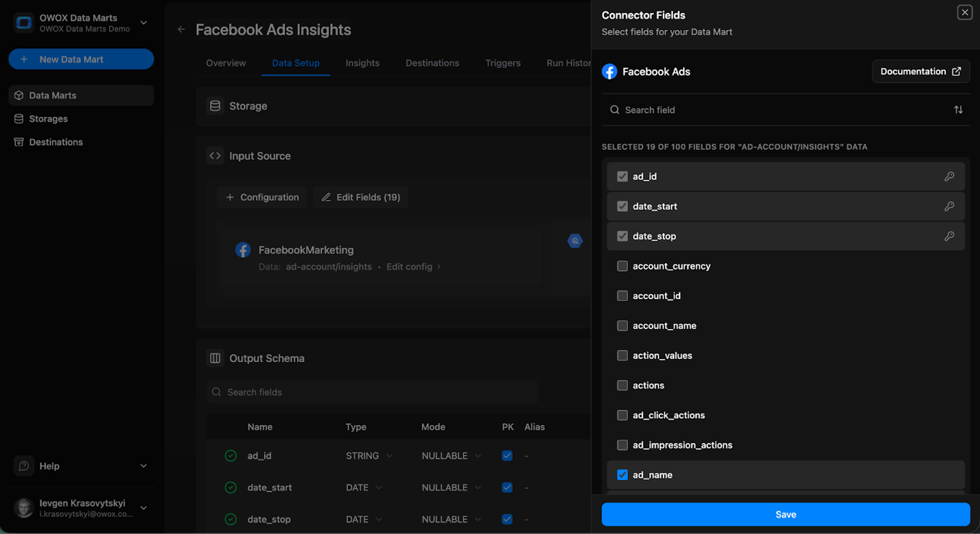The image size is (980, 534).
Task: Click the sort fields icon
Action: [958, 110]
